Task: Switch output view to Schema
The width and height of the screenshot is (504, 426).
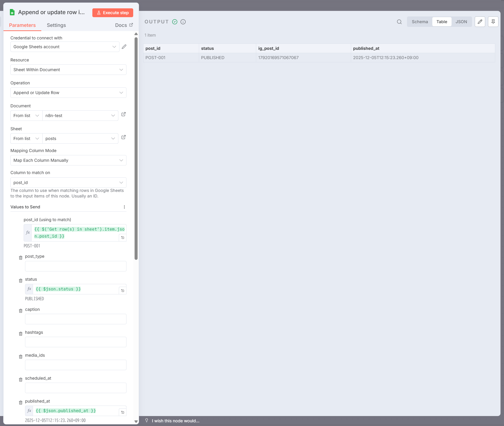Action: (x=420, y=22)
